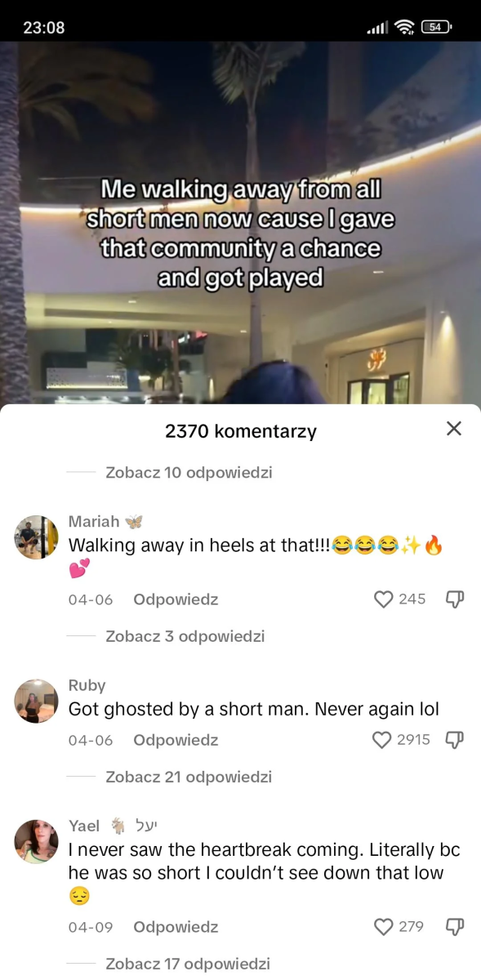Tap the heart on Ruby's comment
The width and height of the screenshot is (481, 980).
[x=383, y=740]
